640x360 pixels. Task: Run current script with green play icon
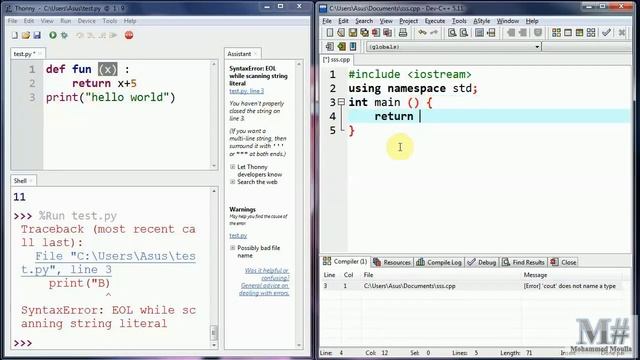click(53, 36)
